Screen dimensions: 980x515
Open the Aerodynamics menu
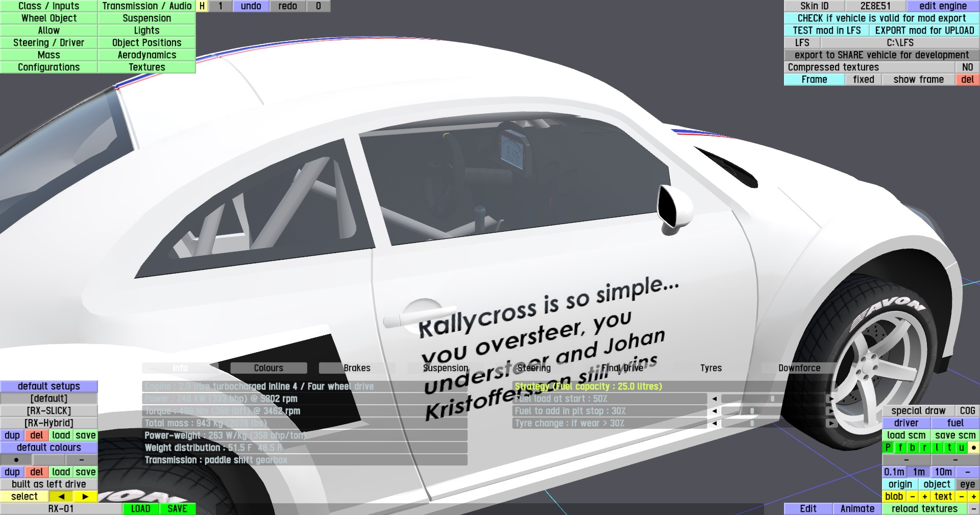click(x=147, y=55)
